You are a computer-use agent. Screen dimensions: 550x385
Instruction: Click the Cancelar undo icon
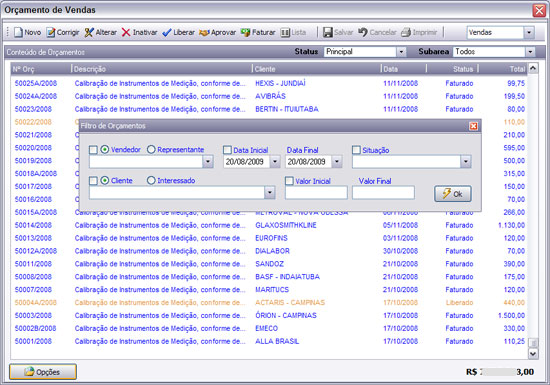coord(363,33)
